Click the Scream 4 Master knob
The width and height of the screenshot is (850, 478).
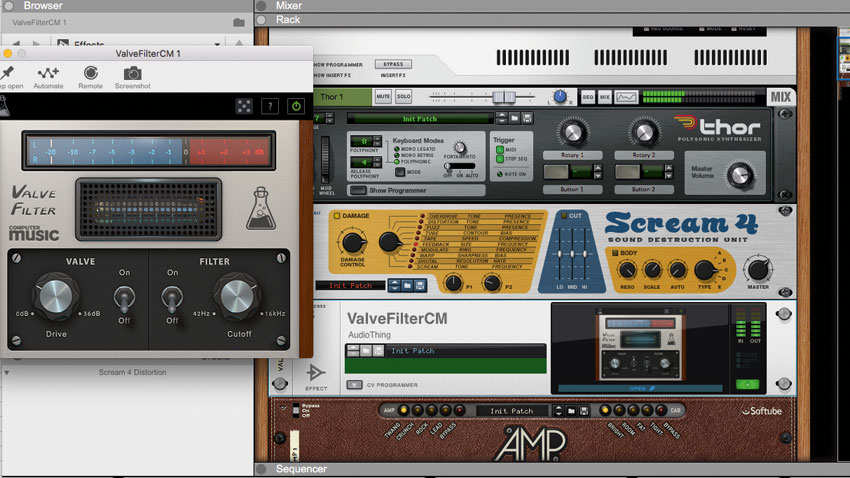pos(757,269)
